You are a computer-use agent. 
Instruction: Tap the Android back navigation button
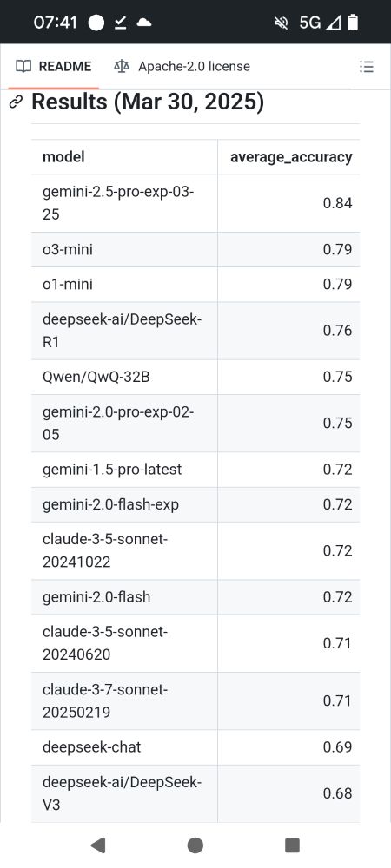[98, 845]
